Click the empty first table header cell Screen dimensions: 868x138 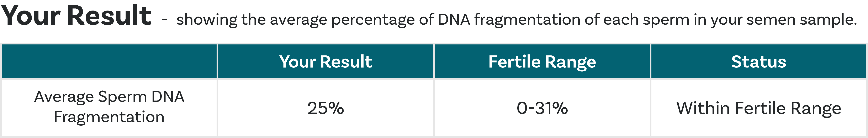click(109, 61)
